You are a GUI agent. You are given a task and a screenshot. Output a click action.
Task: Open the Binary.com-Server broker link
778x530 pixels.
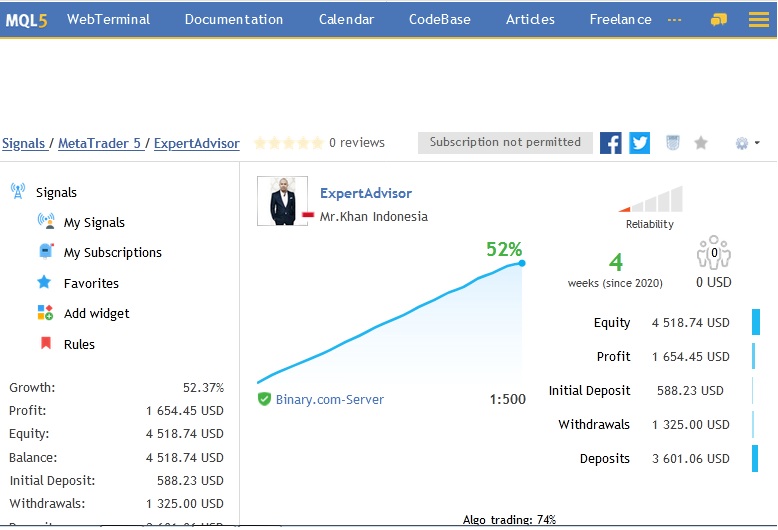(x=329, y=399)
